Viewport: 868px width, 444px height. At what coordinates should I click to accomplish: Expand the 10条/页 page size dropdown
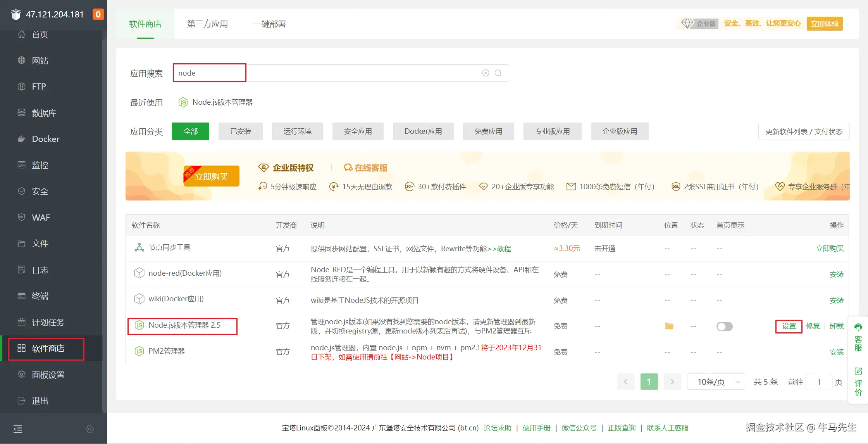716,382
